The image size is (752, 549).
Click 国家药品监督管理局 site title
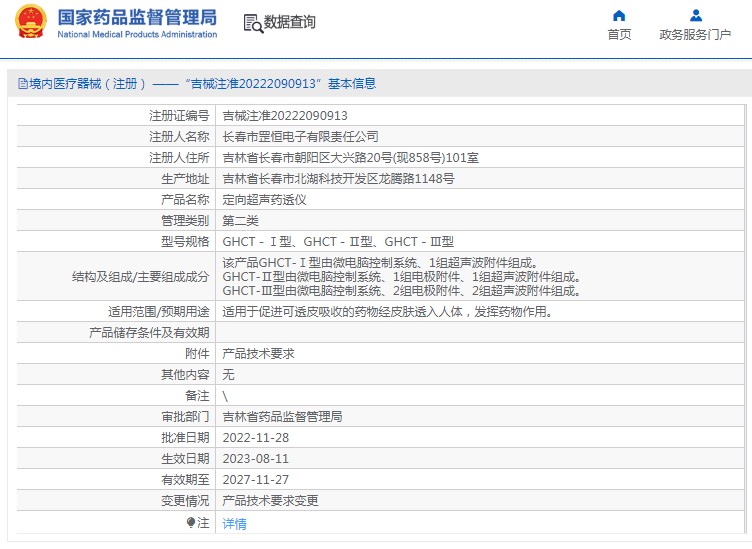tap(137, 17)
